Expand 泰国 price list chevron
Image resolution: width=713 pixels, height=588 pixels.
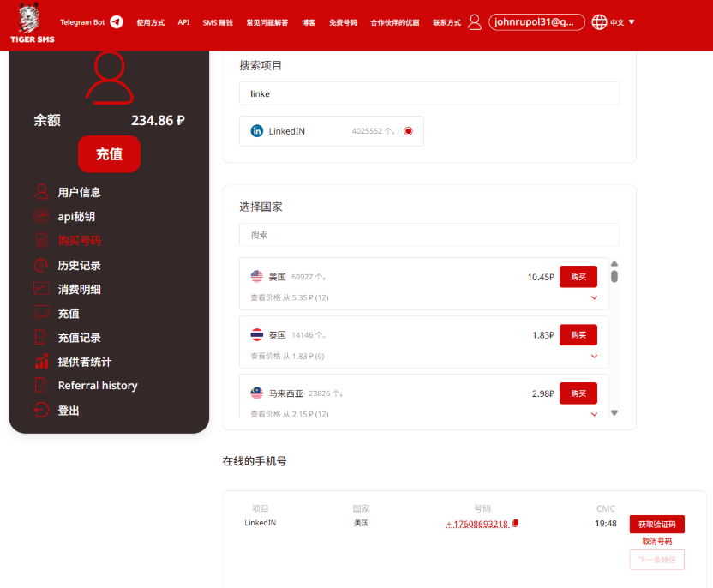[594, 356]
